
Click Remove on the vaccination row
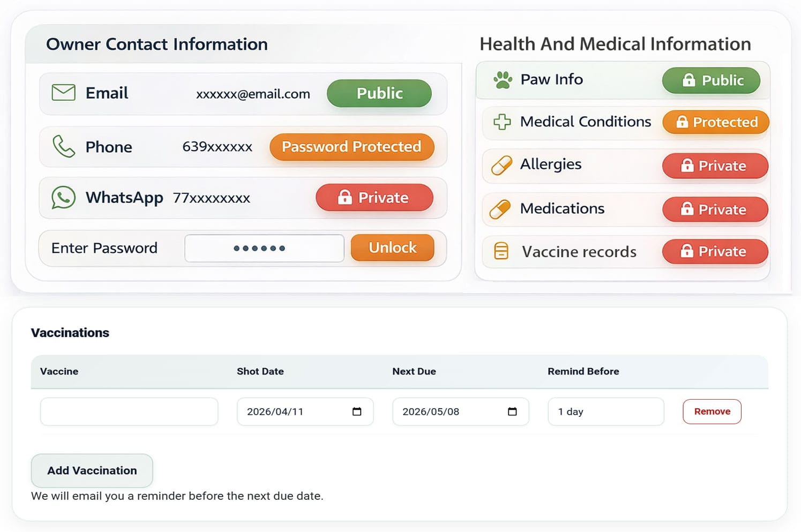click(712, 411)
